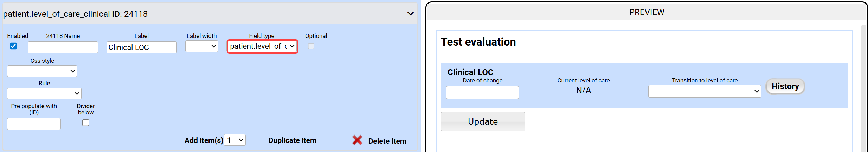Image resolution: width=868 pixels, height=152 pixels.
Task: Check the Divider below checkbox
Action: [86, 123]
